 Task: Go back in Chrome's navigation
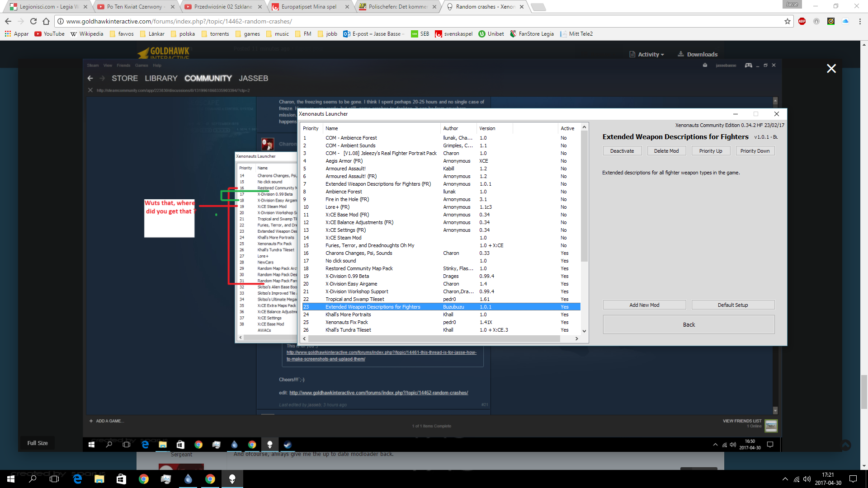click(x=8, y=21)
